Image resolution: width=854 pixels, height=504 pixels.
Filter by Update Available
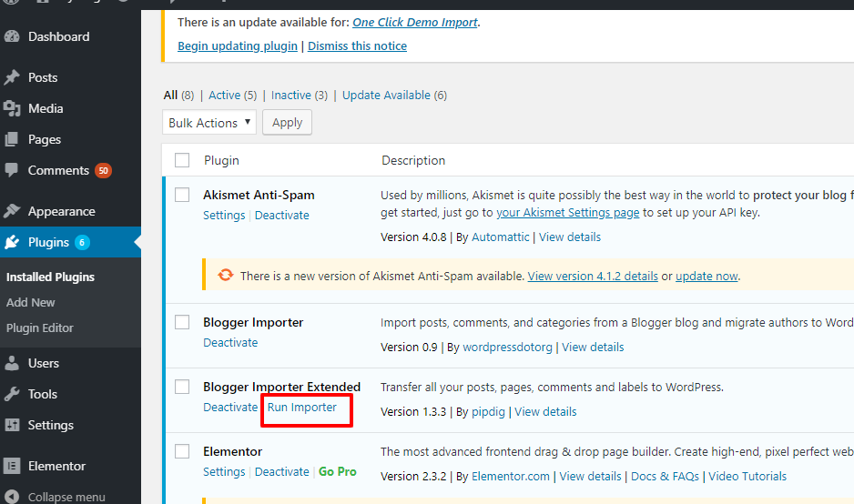[x=386, y=96]
